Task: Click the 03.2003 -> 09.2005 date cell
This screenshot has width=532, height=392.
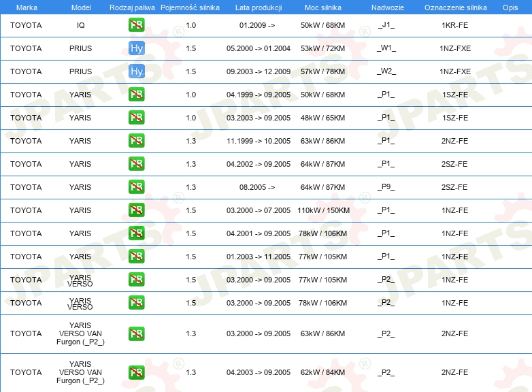Action: coord(259,118)
